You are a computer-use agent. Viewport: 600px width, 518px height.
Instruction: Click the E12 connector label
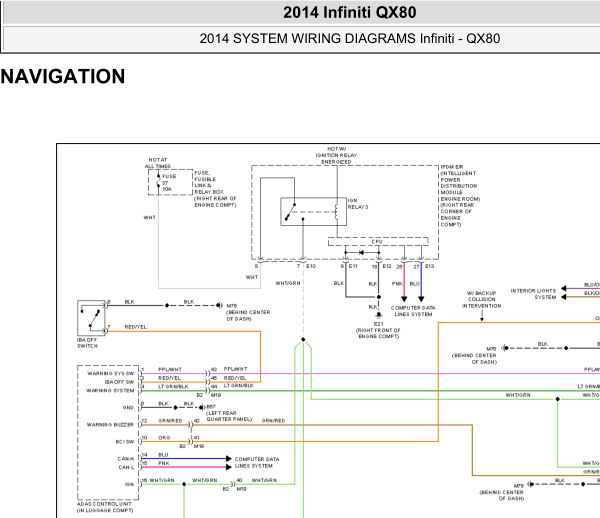click(386, 266)
